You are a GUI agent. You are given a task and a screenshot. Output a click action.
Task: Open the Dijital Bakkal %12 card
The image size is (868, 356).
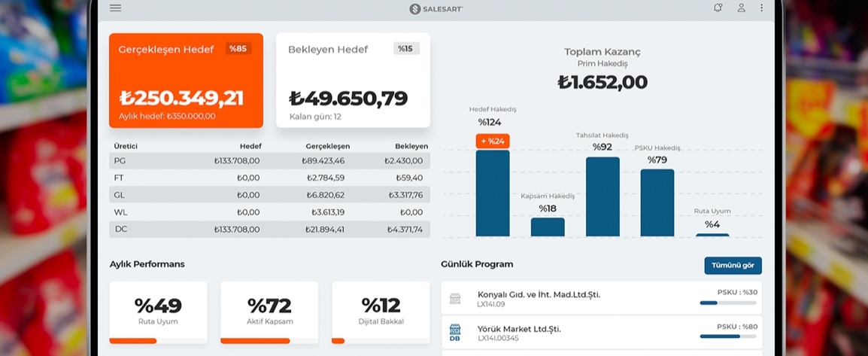coord(381,312)
